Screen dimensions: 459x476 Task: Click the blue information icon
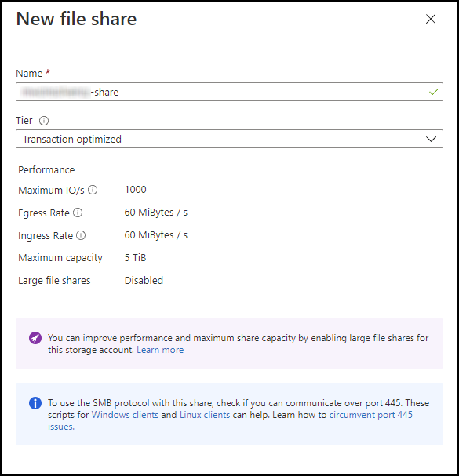35,403
